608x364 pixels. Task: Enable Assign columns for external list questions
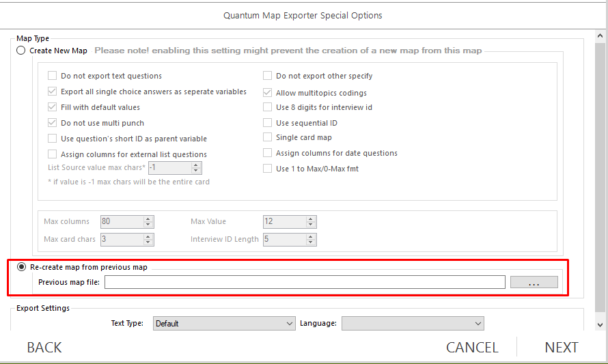point(53,154)
